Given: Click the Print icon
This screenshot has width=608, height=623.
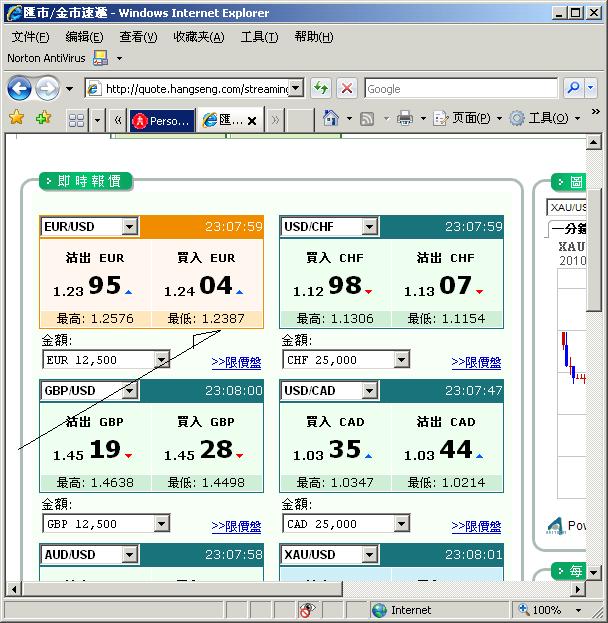Looking at the screenshot, I should 404,119.
